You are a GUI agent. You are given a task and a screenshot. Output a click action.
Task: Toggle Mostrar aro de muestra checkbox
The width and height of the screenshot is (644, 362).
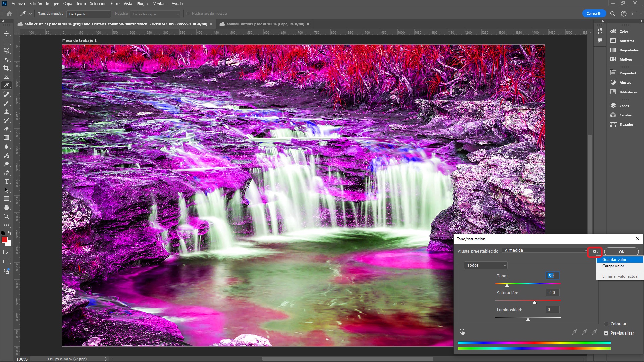tap(188, 14)
